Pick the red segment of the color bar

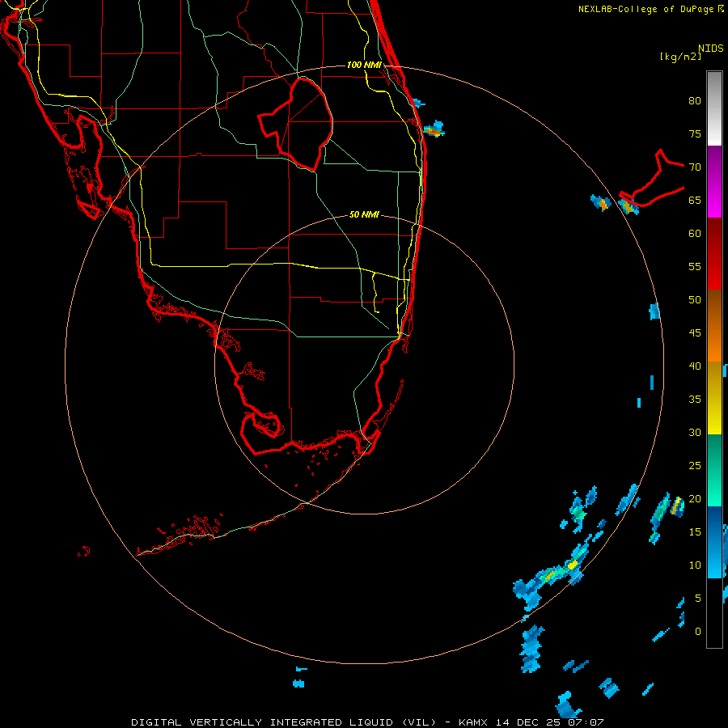pos(714,253)
